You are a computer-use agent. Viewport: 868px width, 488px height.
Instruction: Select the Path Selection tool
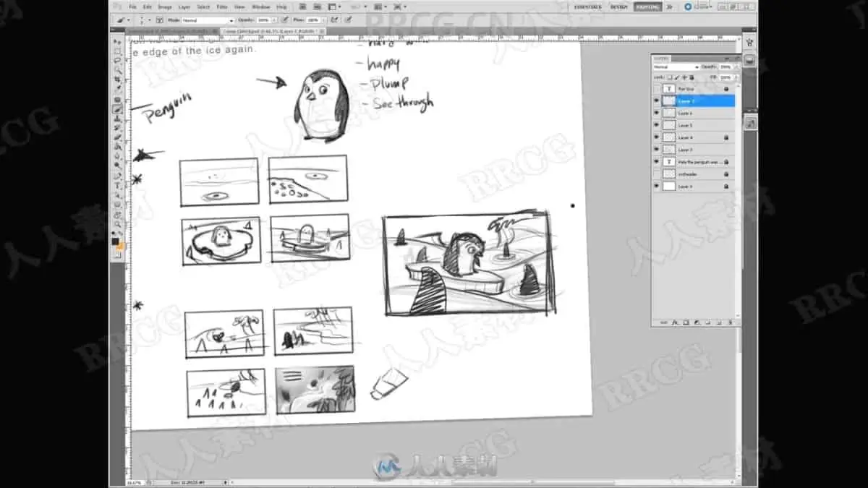(x=116, y=195)
